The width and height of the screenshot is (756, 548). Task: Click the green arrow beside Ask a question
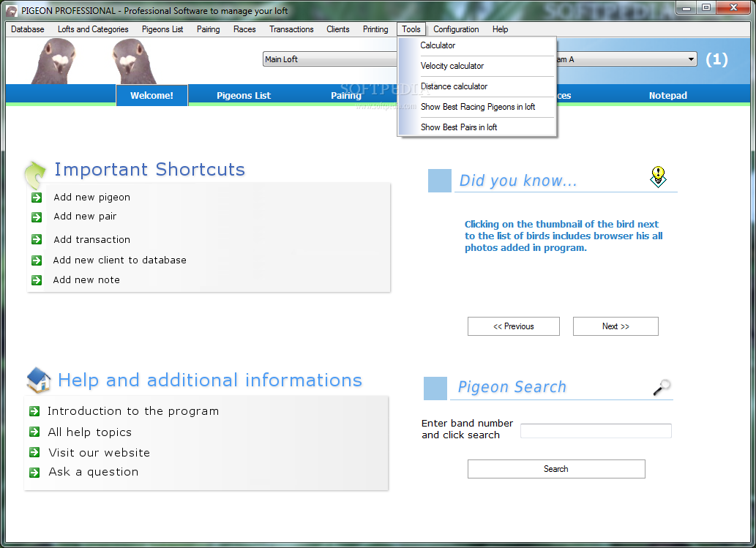pos(34,473)
